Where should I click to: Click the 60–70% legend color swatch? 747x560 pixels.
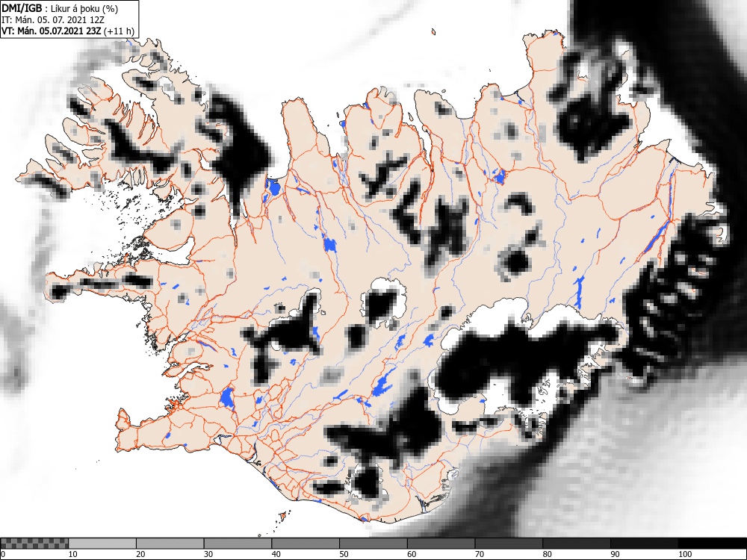441,544
